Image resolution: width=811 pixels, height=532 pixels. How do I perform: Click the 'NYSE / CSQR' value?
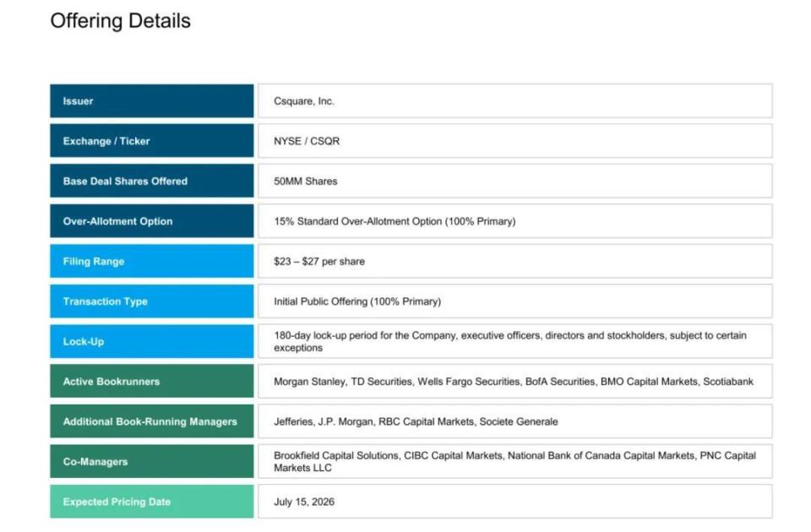coord(307,141)
